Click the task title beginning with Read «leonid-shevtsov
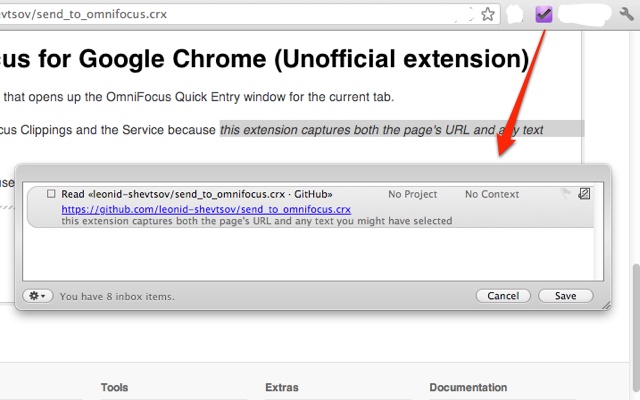This screenshot has height=400, width=640. point(197,194)
